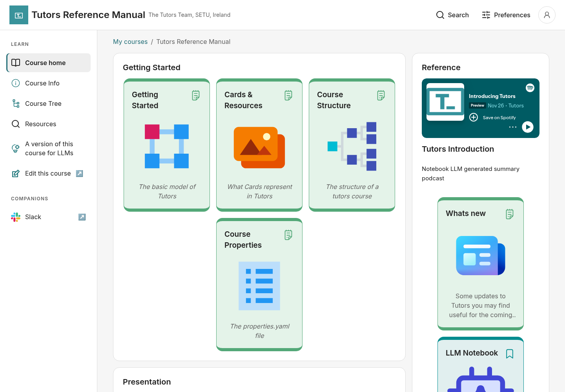Open the Search function
The image size is (565, 392).
(x=452, y=15)
